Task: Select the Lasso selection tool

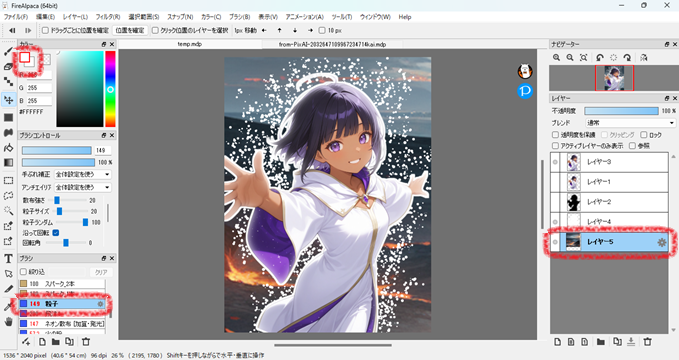Action: (8, 195)
